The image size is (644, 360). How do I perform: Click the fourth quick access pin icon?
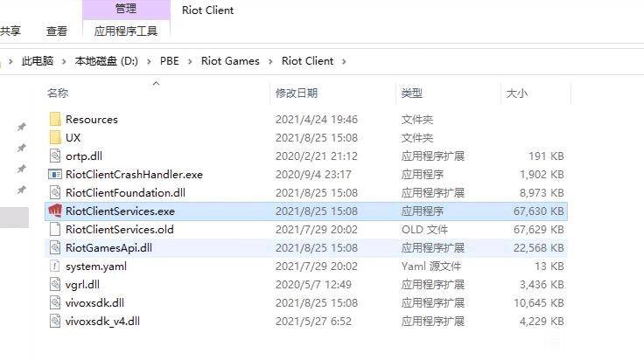pos(21,190)
